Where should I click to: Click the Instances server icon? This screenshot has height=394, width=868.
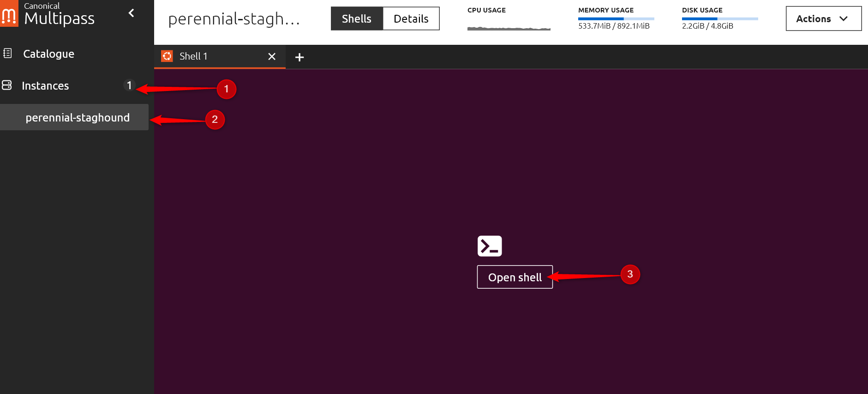click(x=7, y=85)
